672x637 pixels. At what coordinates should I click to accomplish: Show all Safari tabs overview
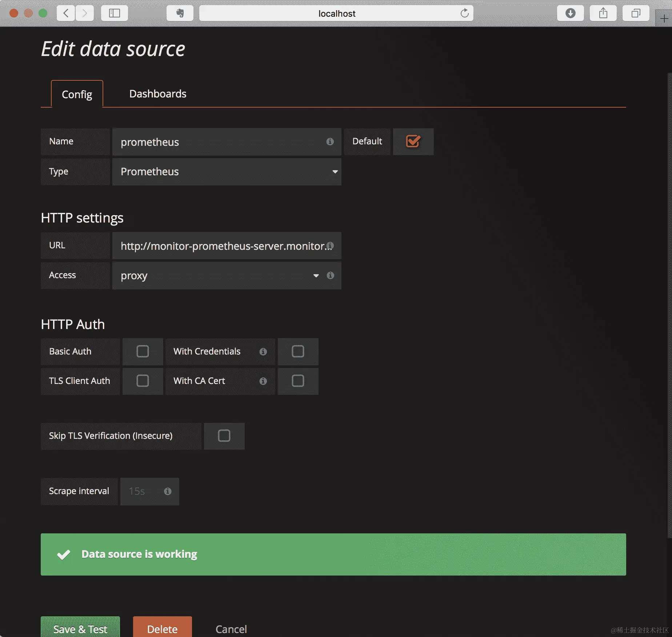point(636,13)
